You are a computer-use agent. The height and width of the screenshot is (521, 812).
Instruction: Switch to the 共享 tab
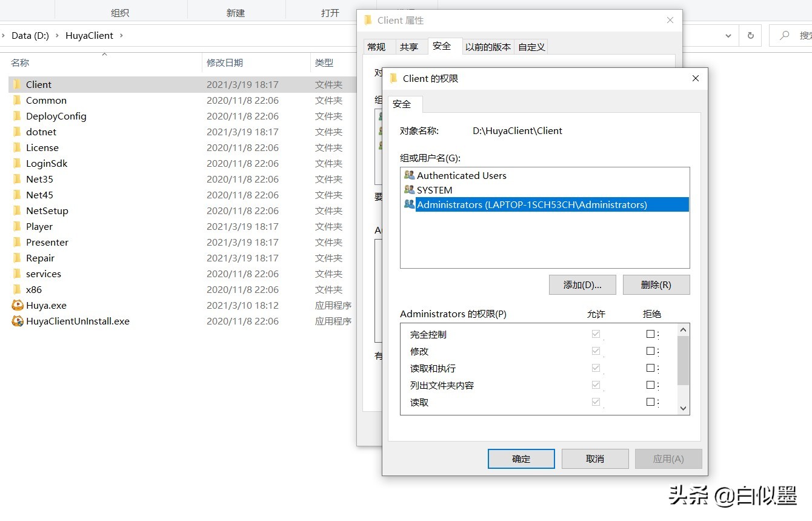click(x=410, y=46)
